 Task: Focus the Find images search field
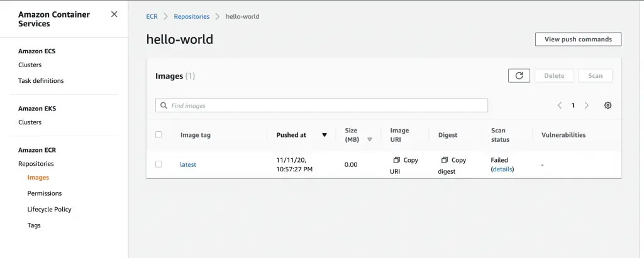pyautogui.click(x=321, y=105)
